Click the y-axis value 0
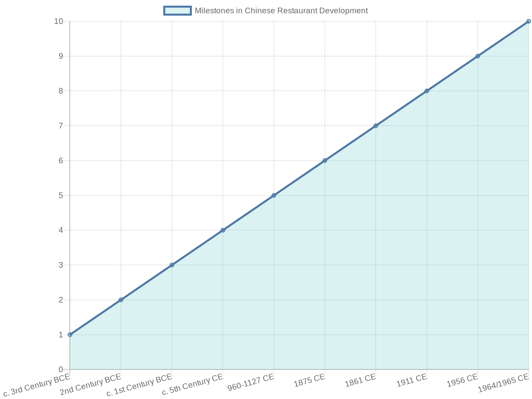Viewport: 532px width, 399px height. point(61,369)
